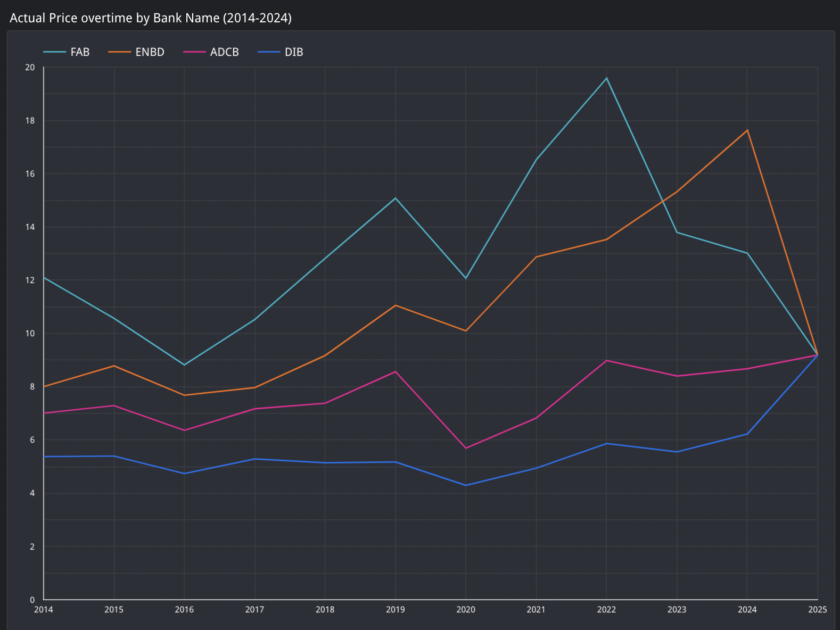The height and width of the screenshot is (630, 840).
Task: Click the y-axis label 16
Action: point(30,174)
